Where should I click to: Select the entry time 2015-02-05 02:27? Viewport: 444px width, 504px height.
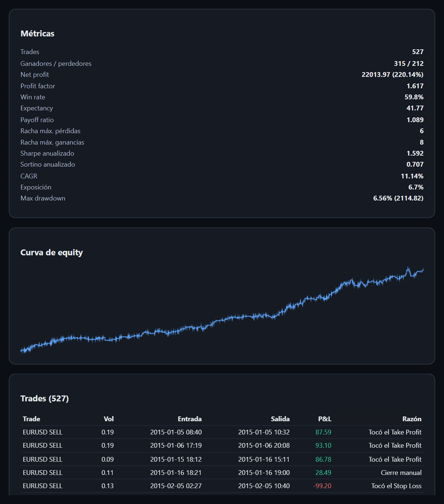pos(176,486)
